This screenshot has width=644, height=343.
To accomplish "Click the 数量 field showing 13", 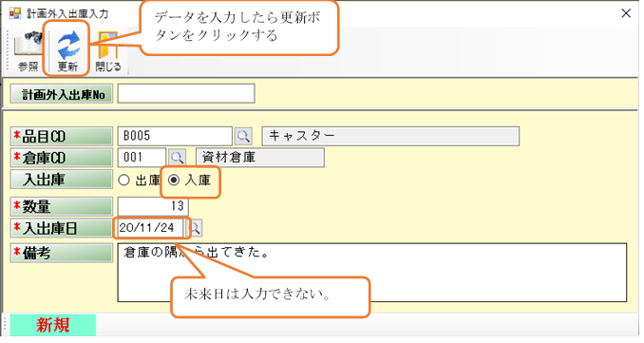I will (153, 206).
